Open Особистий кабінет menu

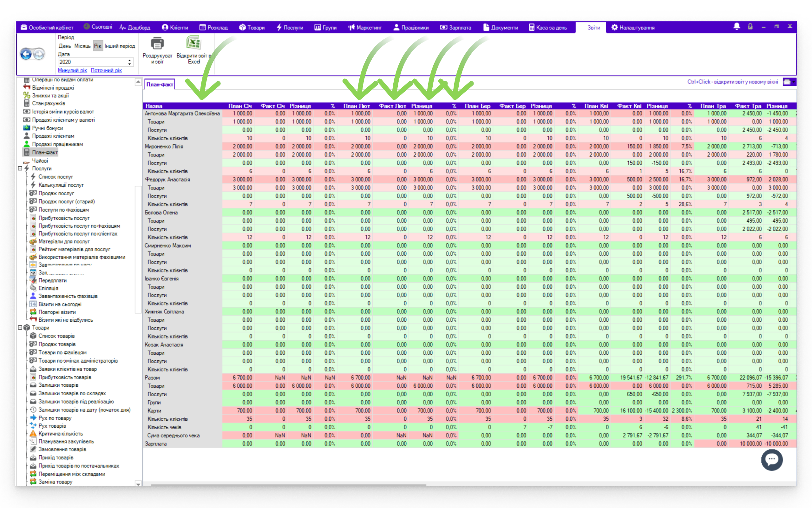tap(47, 28)
